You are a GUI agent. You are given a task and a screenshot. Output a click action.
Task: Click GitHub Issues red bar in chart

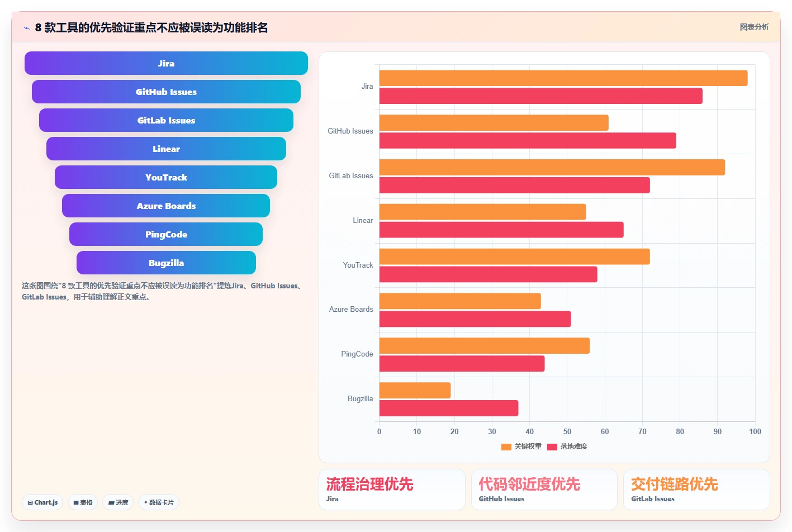coord(528,141)
